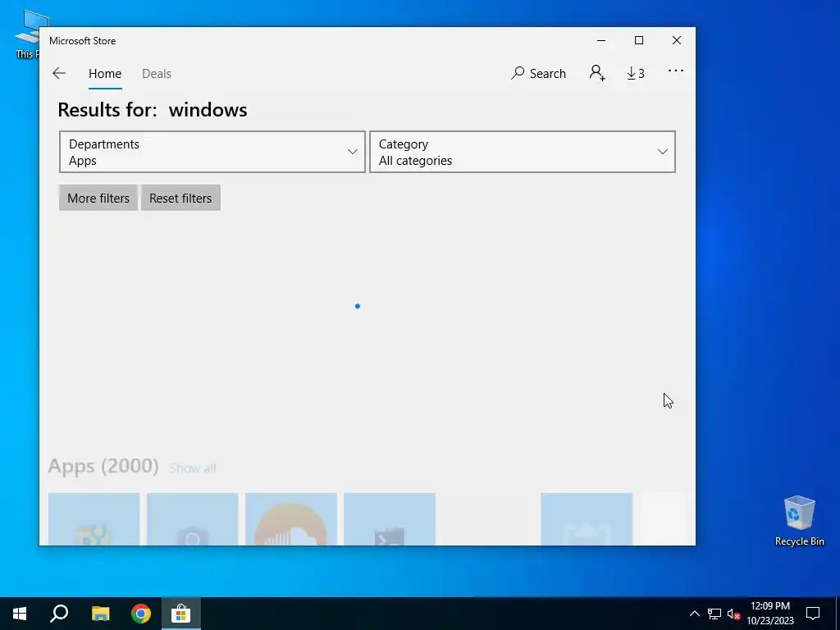Select the Recycle Bin desktop icon
The image size is (840, 630).
coord(799,521)
